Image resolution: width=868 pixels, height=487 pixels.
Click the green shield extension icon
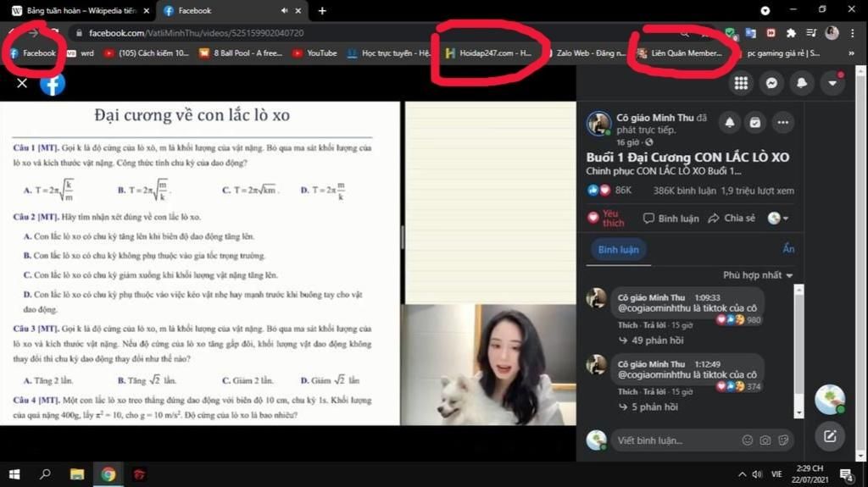(731, 33)
